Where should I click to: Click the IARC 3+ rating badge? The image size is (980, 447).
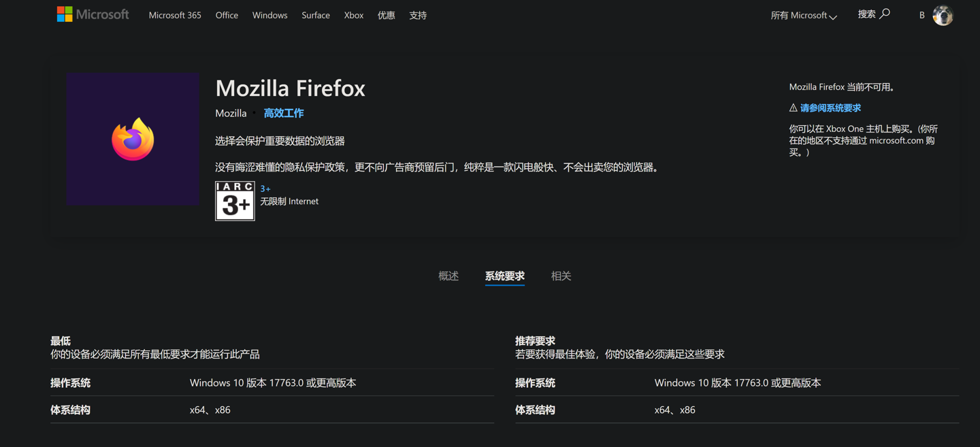click(x=235, y=201)
